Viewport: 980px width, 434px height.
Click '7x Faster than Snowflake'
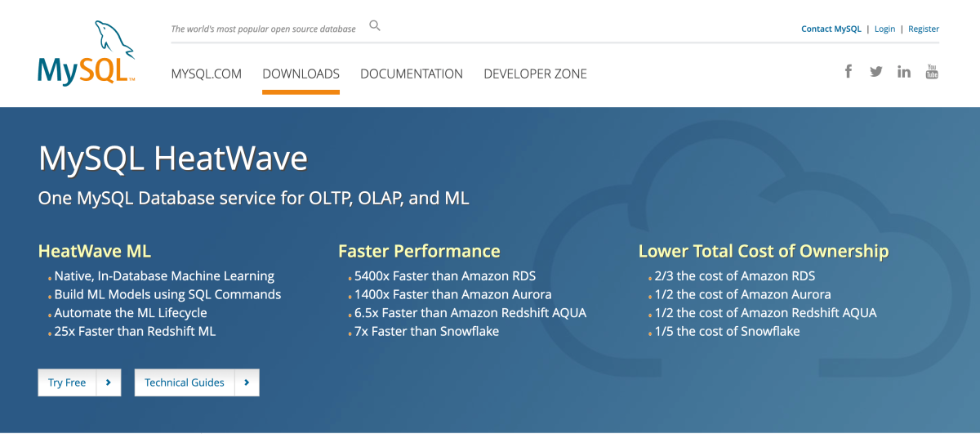click(x=426, y=331)
